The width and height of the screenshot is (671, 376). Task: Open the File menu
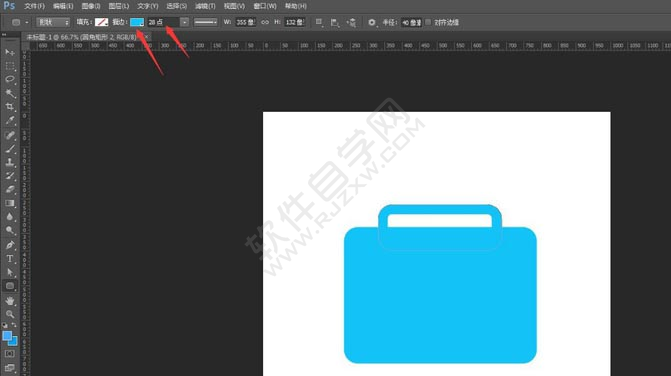(34, 6)
